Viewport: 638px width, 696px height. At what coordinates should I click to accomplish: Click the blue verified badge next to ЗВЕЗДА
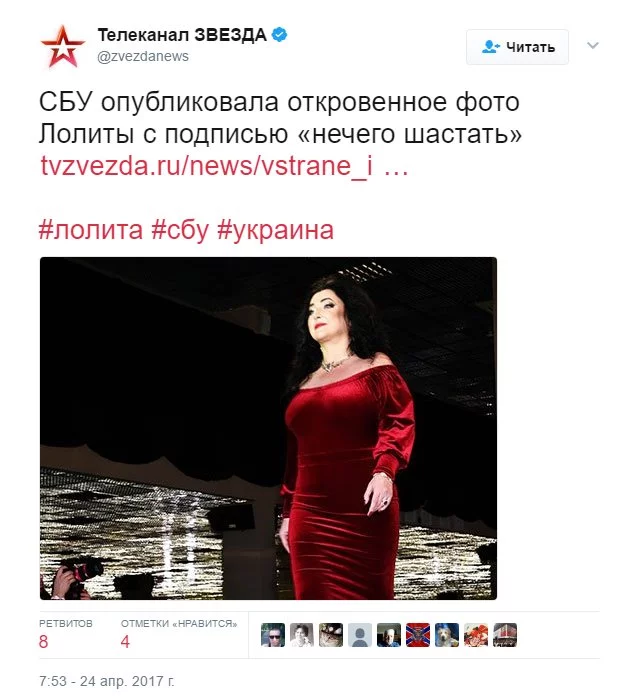[279, 34]
